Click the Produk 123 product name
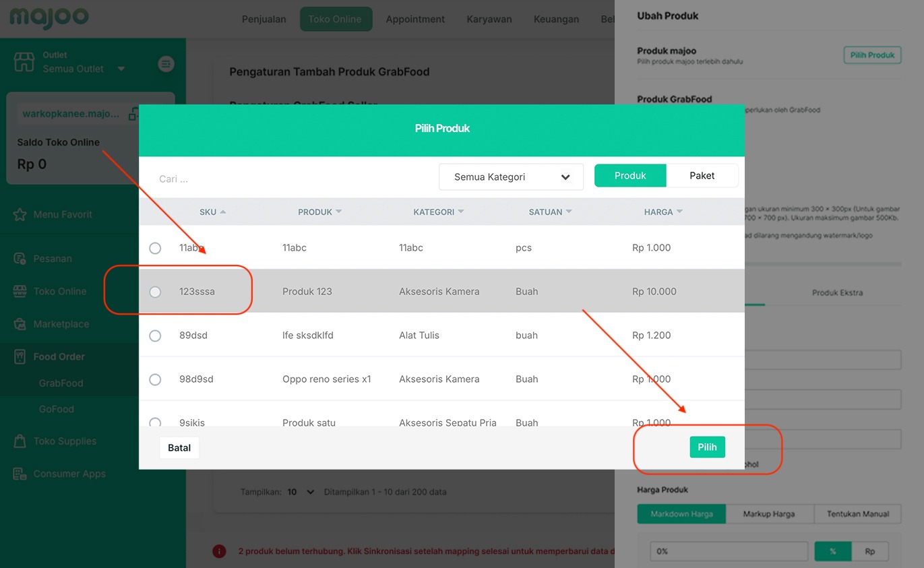The image size is (924, 568). [307, 292]
